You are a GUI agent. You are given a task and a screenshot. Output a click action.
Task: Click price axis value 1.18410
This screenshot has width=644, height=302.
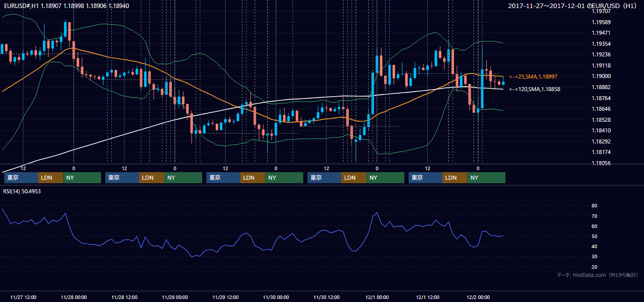(601, 130)
